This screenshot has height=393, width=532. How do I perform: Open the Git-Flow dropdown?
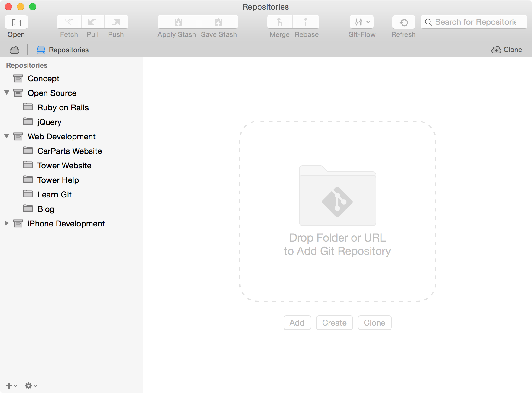[x=362, y=22]
